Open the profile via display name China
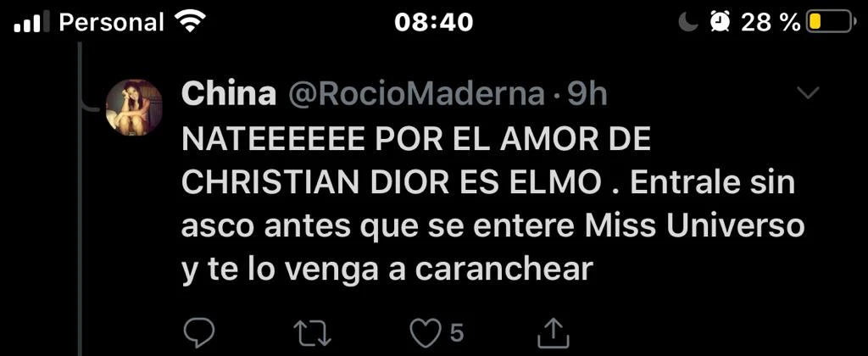This screenshot has width=868, height=356. coord(229,95)
